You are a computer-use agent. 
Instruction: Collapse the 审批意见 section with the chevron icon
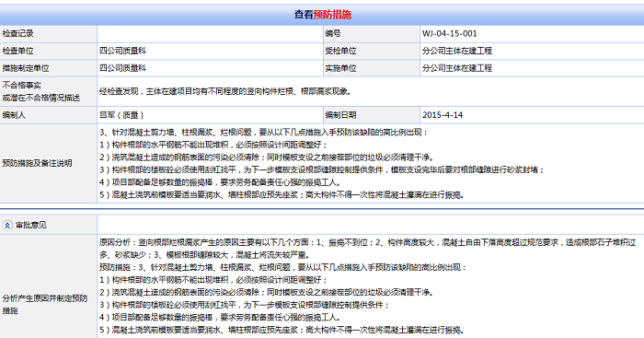[7, 225]
